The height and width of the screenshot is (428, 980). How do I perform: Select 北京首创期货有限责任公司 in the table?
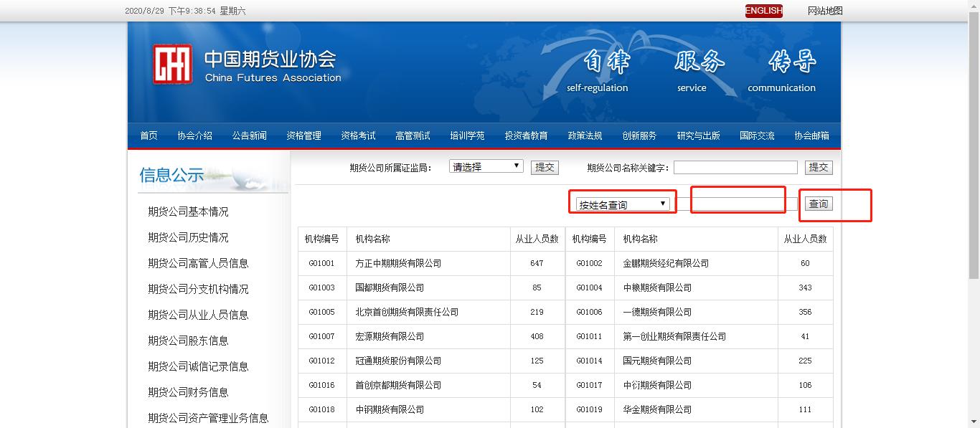click(x=407, y=312)
